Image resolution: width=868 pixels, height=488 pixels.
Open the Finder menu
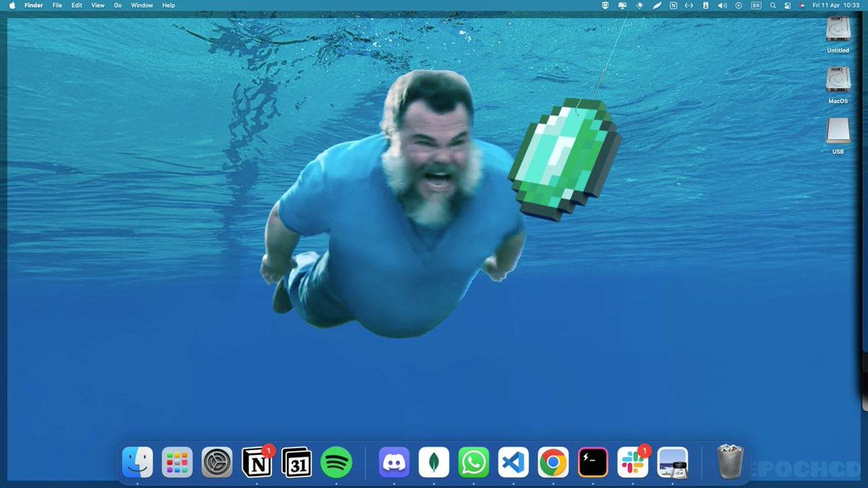pos(33,5)
